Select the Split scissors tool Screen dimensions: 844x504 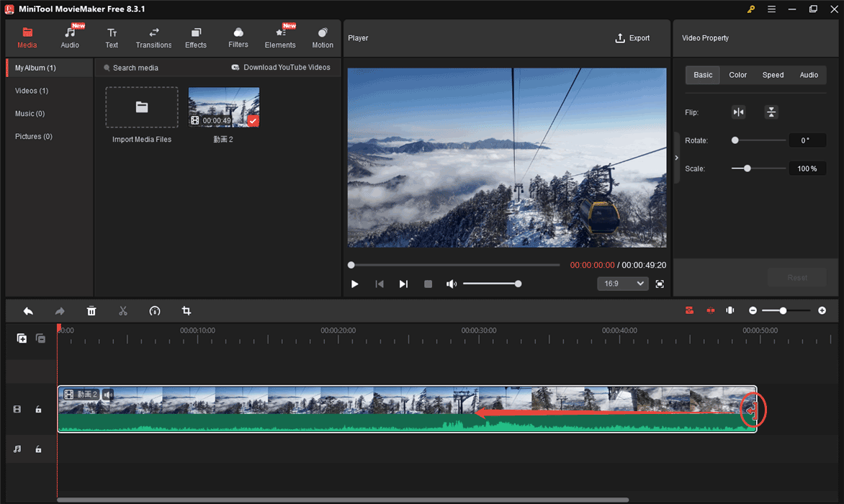coord(123,310)
